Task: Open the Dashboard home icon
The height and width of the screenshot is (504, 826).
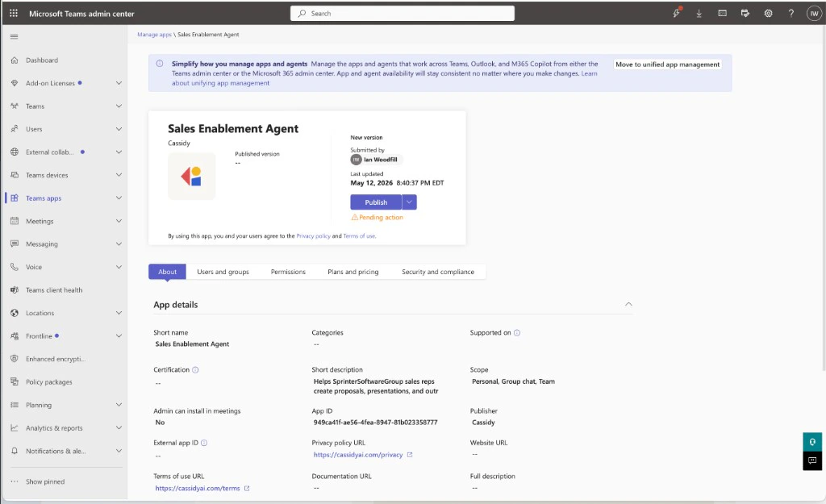Action: (x=15, y=60)
